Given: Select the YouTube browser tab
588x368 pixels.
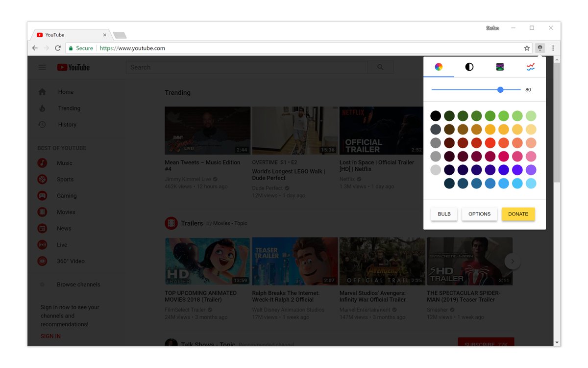Looking at the screenshot, I should coord(72,35).
